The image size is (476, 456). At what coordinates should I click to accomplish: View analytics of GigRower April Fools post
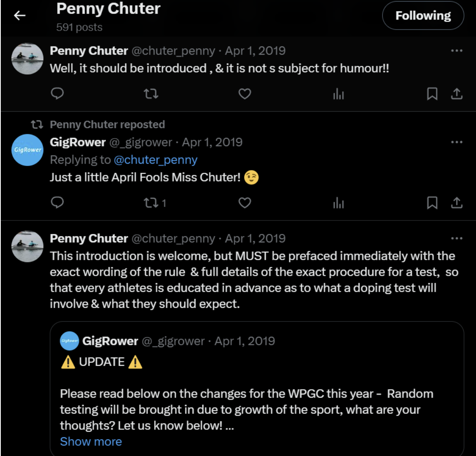pyautogui.click(x=339, y=203)
